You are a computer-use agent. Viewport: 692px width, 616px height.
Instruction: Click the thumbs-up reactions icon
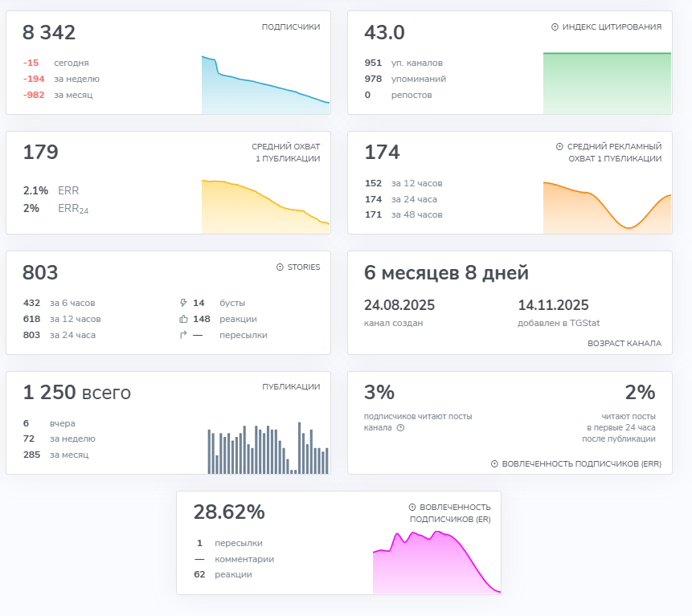click(183, 319)
